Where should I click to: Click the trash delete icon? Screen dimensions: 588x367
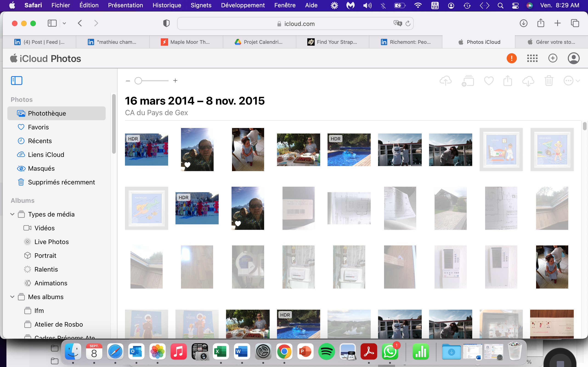point(549,81)
